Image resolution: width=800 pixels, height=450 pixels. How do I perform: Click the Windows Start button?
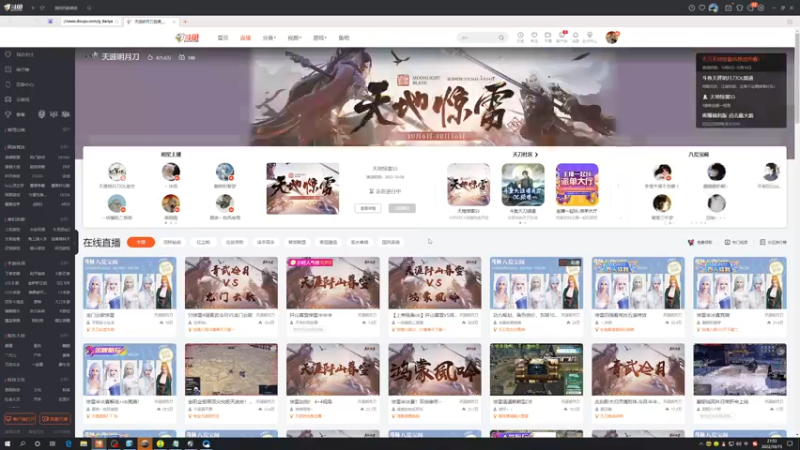tap(7, 444)
